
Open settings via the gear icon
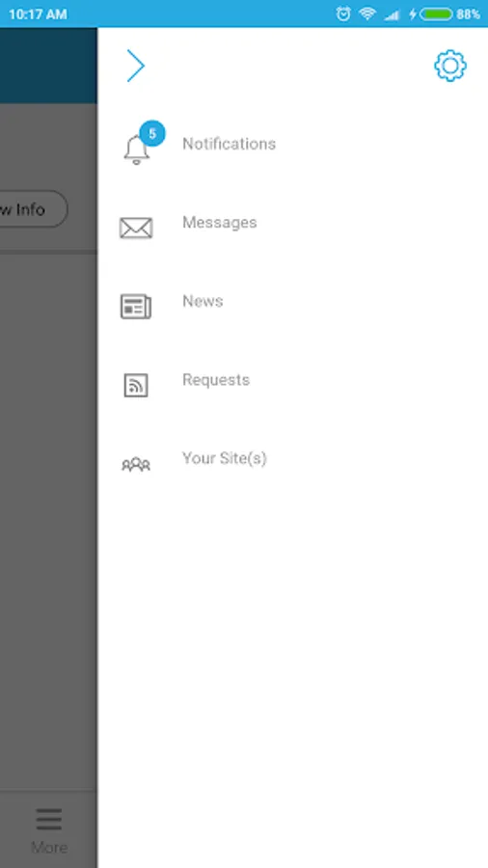(x=449, y=66)
